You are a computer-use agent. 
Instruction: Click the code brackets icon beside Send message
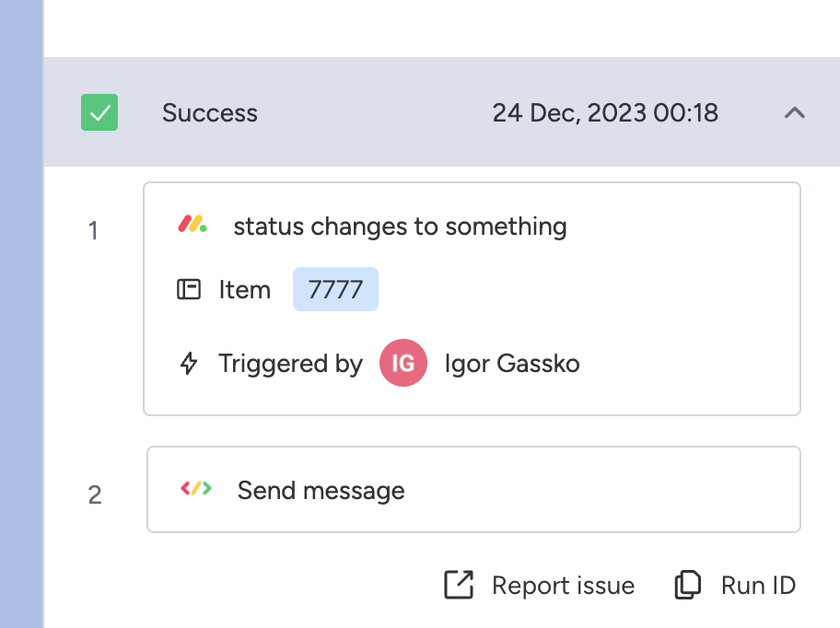tap(196, 488)
